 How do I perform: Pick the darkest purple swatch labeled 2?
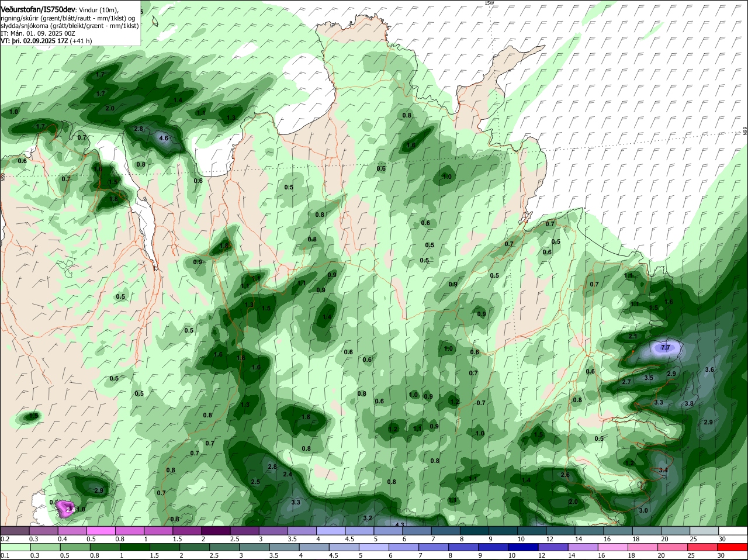(215, 531)
